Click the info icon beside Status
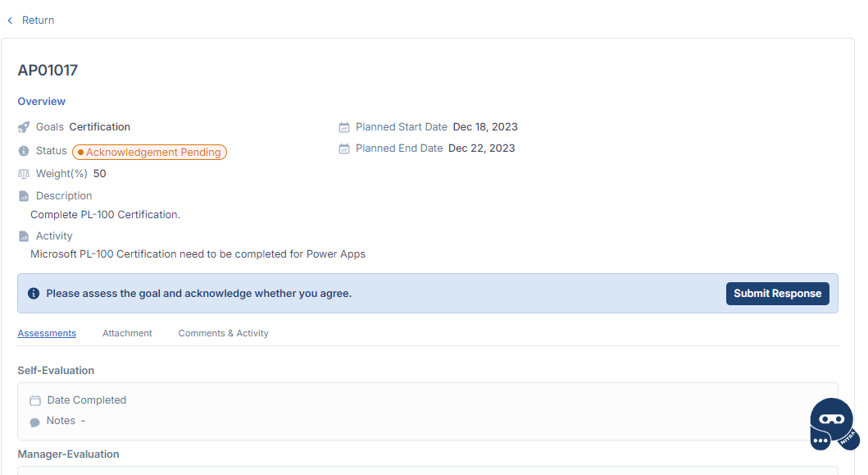The image size is (868, 475). click(24, 151)
